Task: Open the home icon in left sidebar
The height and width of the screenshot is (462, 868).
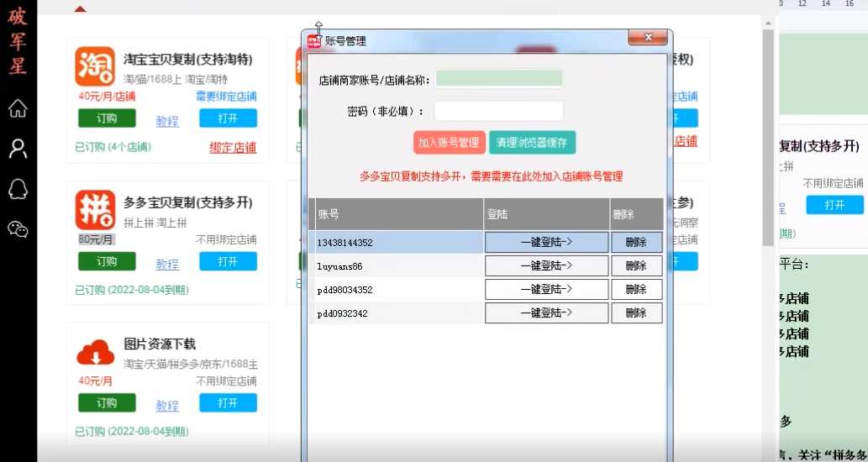Action: [x=18, y=108]
